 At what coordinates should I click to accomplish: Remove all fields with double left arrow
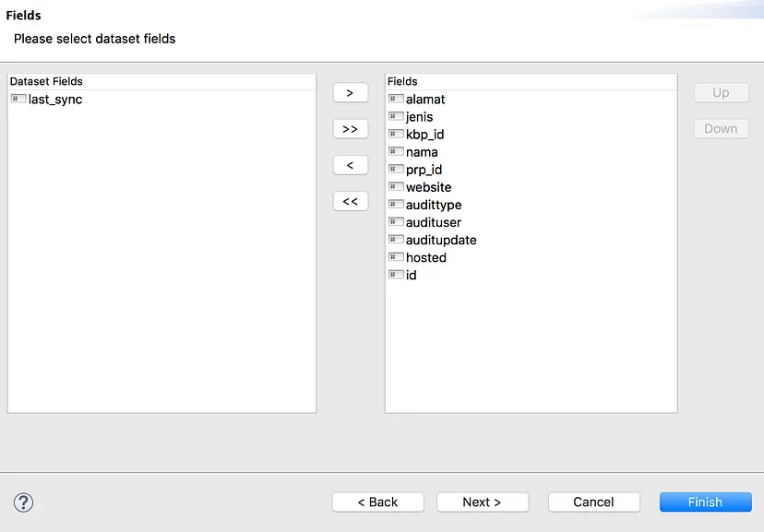tap(351, 201)
